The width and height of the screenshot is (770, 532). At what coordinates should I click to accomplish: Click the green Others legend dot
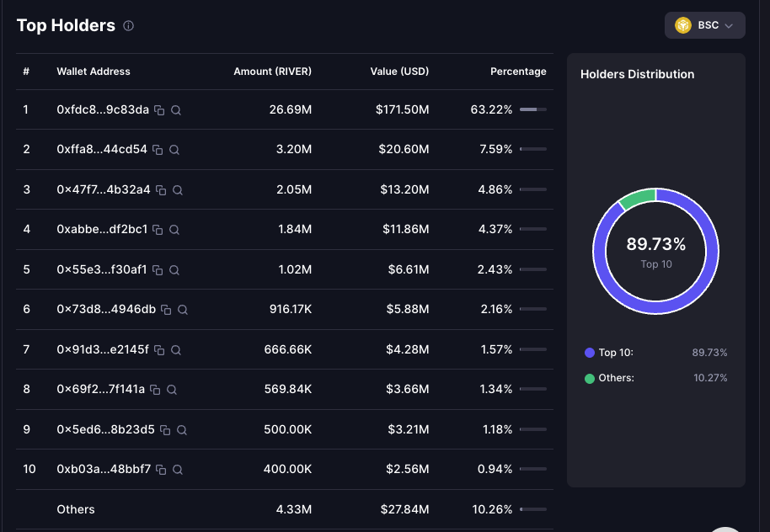[590, 379]
